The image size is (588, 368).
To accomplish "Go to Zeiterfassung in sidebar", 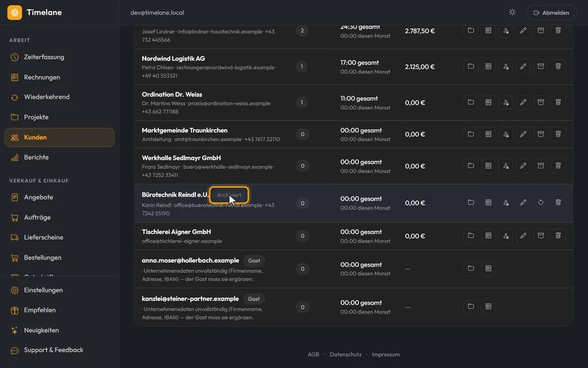I will coord(59,57).
